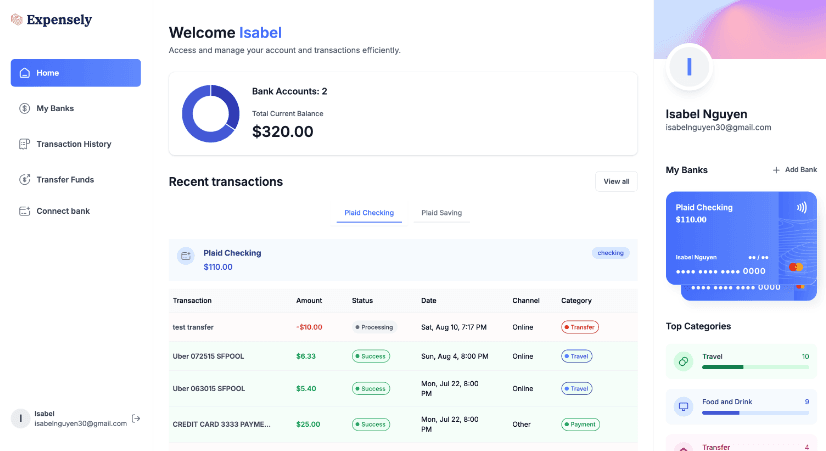Viewport: 826px width, 451px height.
Task: Click the Transfer Funds icon
Action: (x=24, y=180)
